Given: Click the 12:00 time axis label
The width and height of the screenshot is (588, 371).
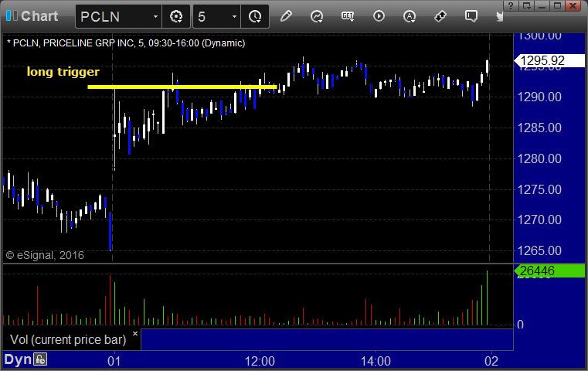Looking at the screenshot, I should pos(260,361).
